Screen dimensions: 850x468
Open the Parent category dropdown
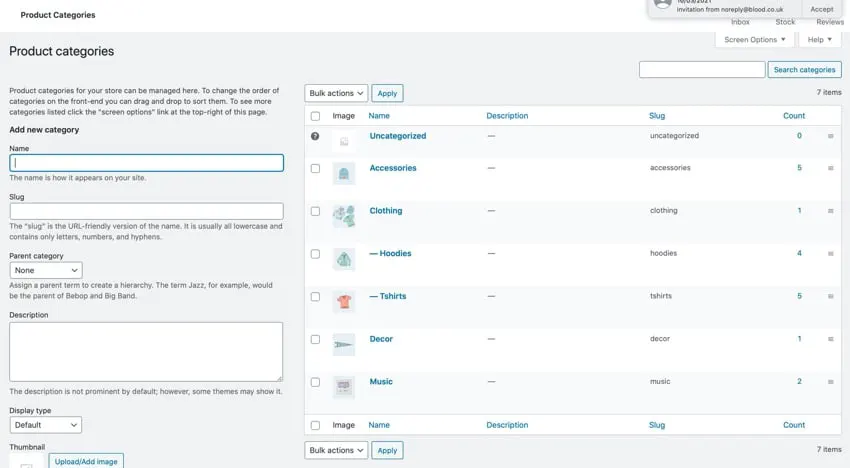point(46,270)
